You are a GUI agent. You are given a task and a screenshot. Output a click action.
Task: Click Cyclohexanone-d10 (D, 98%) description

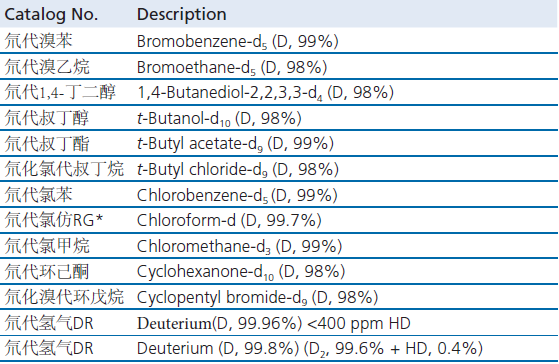point(241,272)
